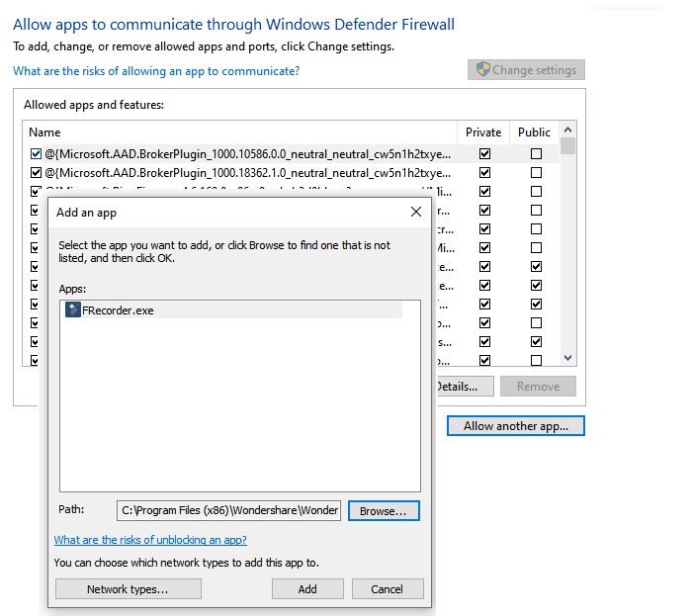The image size is (692, 616).
Task: Close the Add an app dialog
Action: (416, 212)
